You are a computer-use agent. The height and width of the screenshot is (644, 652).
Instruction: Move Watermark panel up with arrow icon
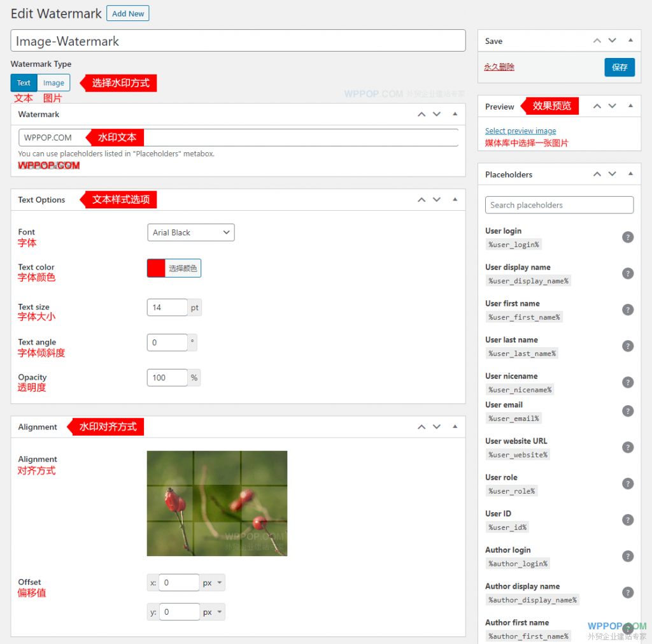[422, 115]
